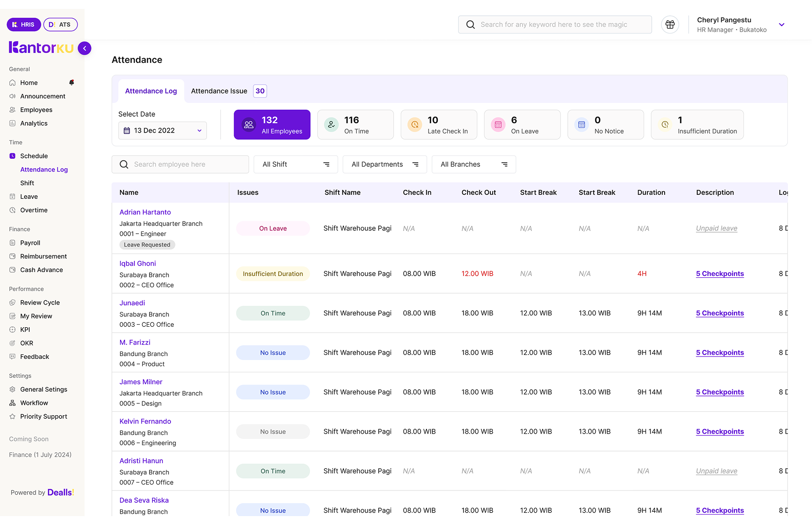Click the notification bell beside Home
Image resolution: width=812 pixels, height=525 pixels.
[72, 83]
